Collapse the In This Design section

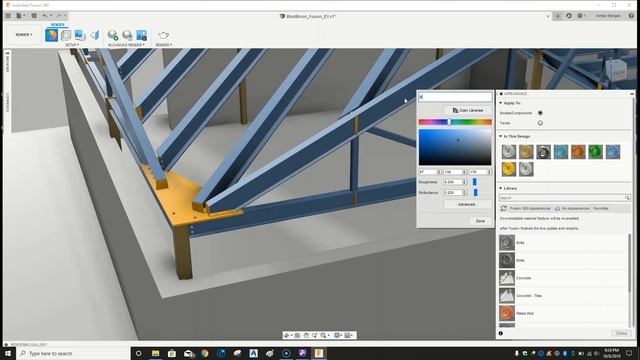[501, 136]
